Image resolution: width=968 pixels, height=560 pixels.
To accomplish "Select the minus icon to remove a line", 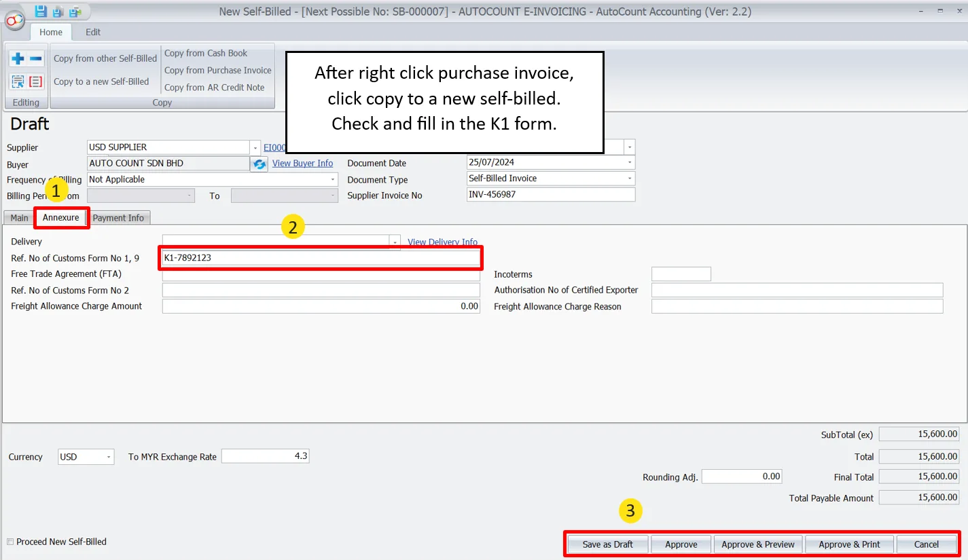I will coord(34,58).
